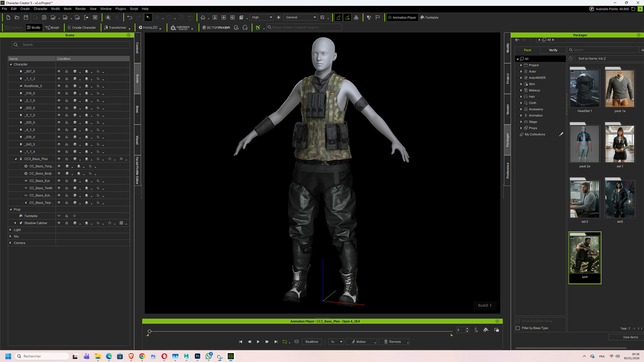
Task: Click the Home view icon
Action: click(x=203, y=17)
